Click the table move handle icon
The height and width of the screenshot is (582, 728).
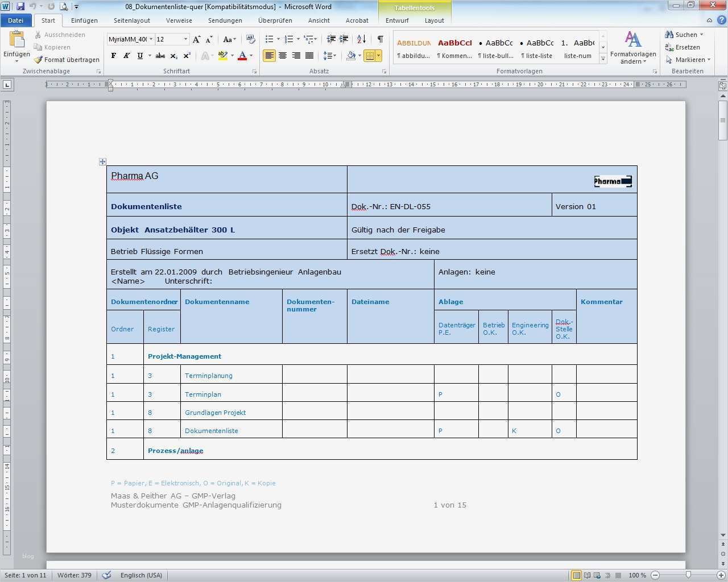(102, 162)
